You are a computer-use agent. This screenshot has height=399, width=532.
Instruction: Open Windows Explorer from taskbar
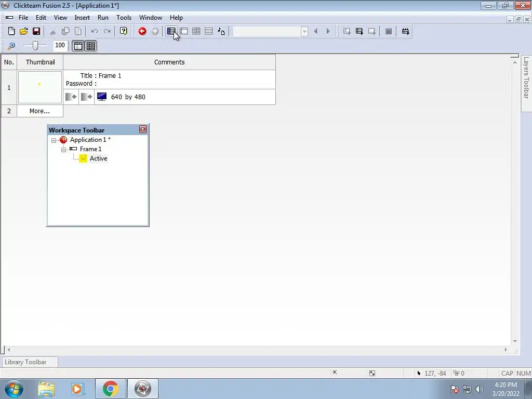tap(46, 389)
